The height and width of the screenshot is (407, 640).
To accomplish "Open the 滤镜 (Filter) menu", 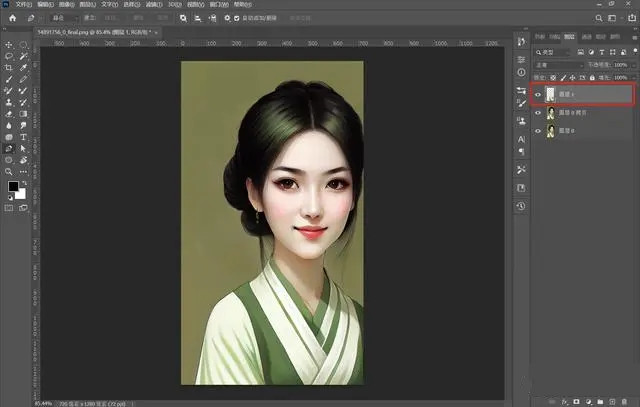I will point(154,4).
